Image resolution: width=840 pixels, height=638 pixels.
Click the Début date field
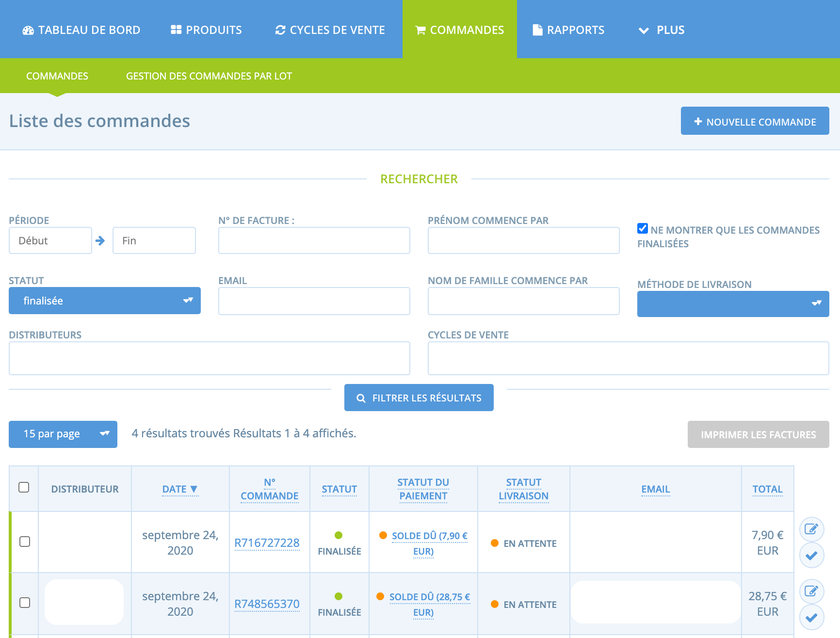50,240
